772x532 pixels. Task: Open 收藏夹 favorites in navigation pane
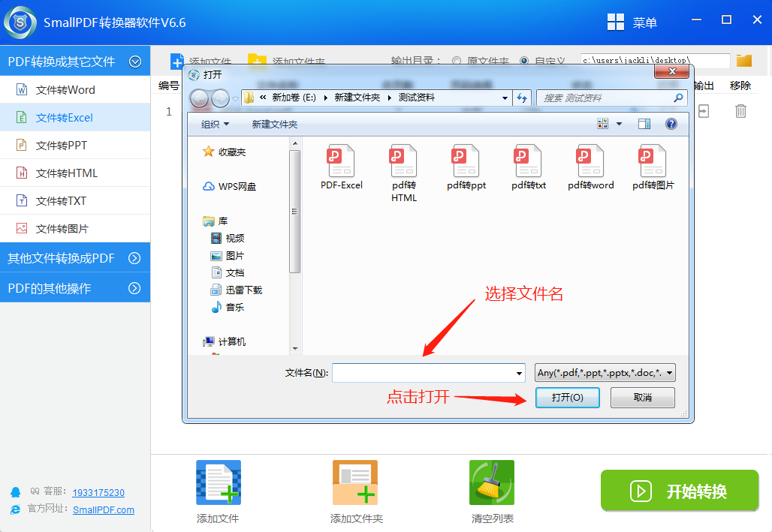[224, 152]
